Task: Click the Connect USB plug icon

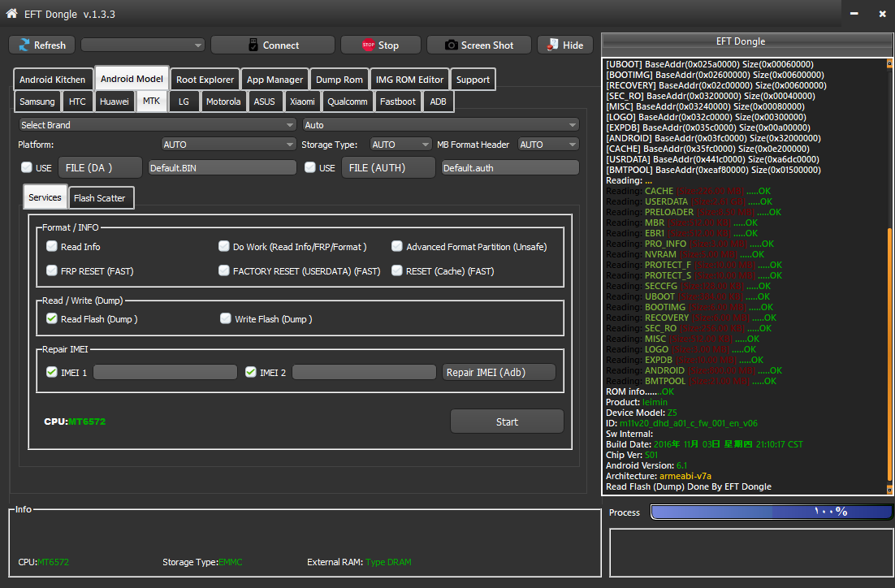Action: point(253,45)
